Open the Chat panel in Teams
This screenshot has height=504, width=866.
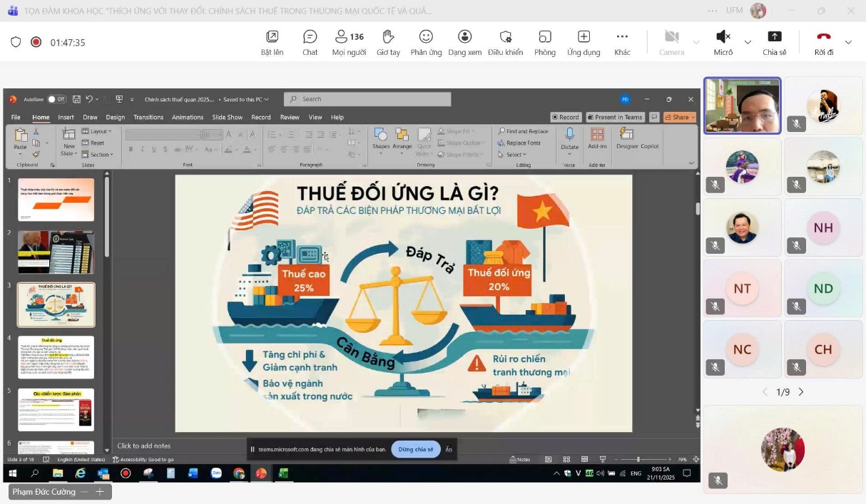310,42
